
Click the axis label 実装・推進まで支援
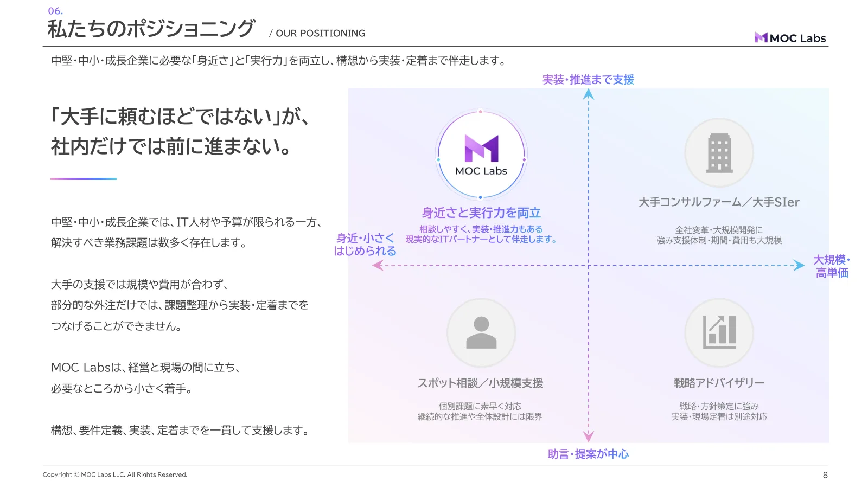[588, 80]
